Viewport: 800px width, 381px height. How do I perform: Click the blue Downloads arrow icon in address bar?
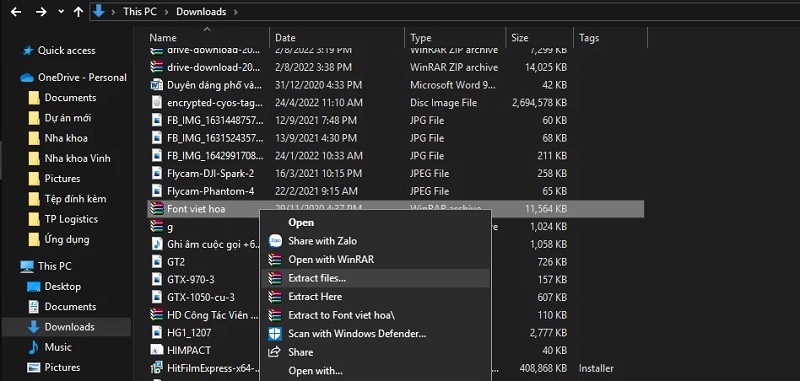pyautogui.click(x=99, y=11)
